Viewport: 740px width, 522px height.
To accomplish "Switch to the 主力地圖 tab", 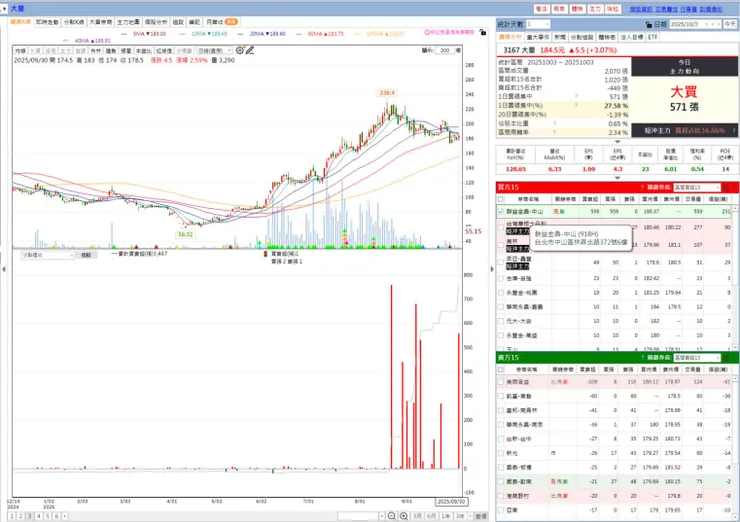I will click(x=128, y=22).
